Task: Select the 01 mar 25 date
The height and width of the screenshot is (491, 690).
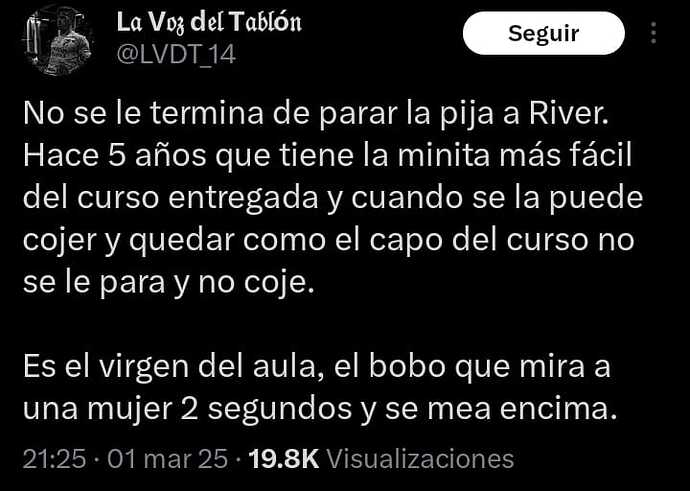Action: pos(168,459)
